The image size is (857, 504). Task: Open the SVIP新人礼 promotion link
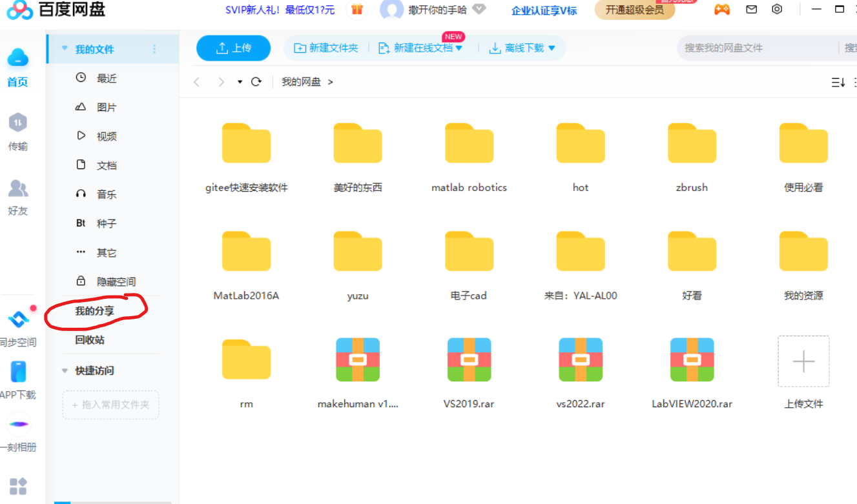280,10
